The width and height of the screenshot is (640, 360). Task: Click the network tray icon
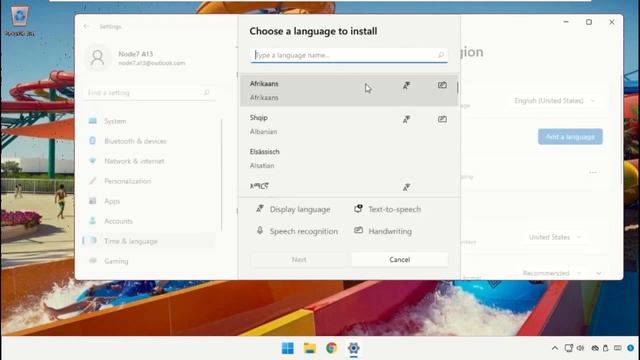569,348
